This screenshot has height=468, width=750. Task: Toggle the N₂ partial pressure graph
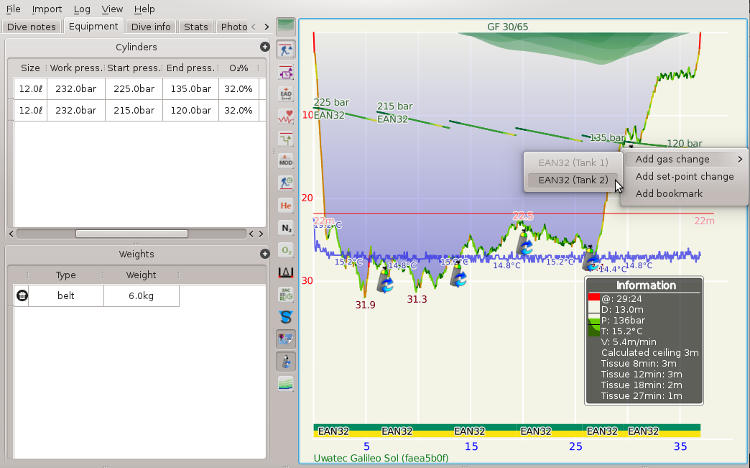coord(286,228)
